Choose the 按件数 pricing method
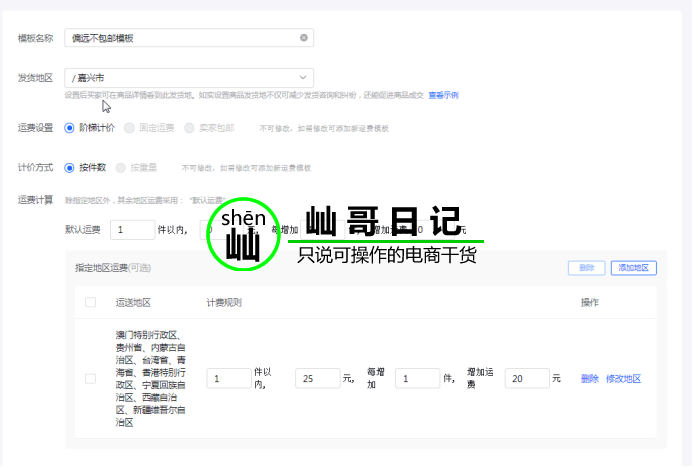 (69, 168)
